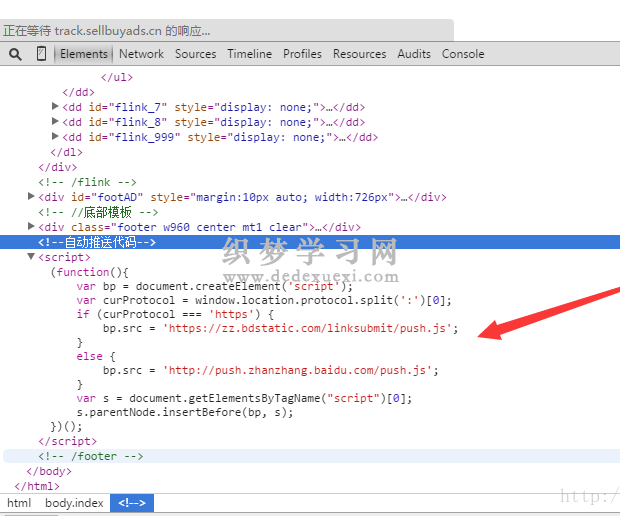Image resolution: width=620 pixels, height=516 pixels.
Task: Click the document.createElement('script') line
Action: 214,286
